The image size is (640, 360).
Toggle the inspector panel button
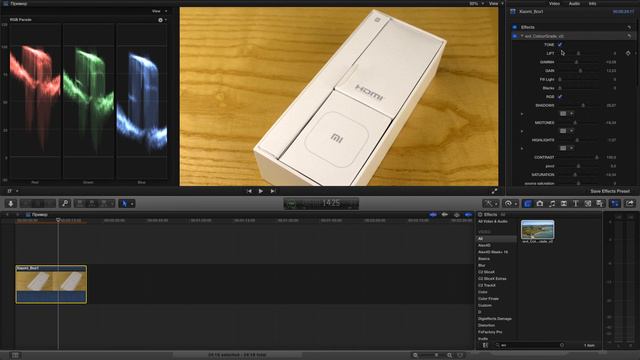(615, 203)
